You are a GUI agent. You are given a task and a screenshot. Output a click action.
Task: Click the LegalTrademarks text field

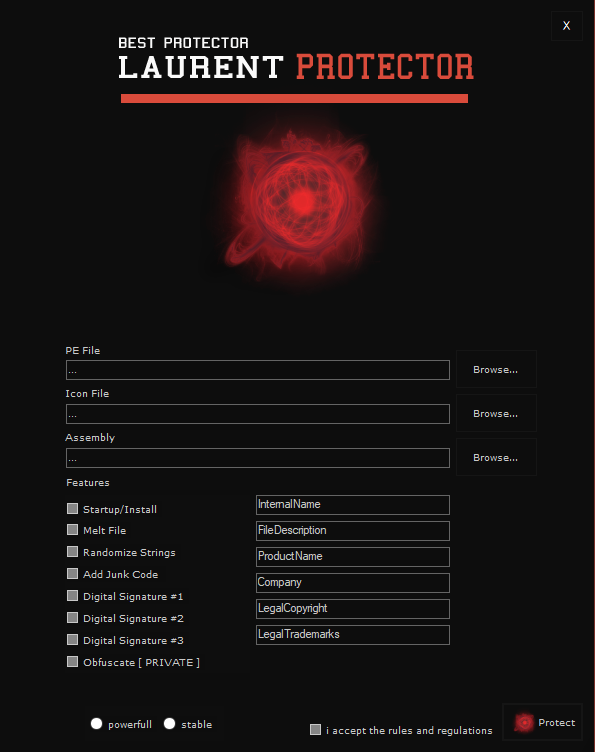click(x=353, y=635)
